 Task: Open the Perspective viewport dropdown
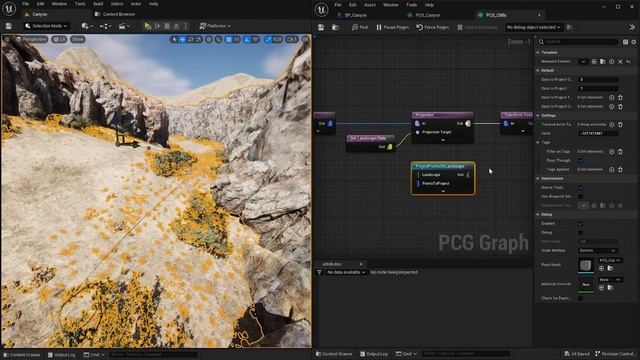tap(32, 40)
